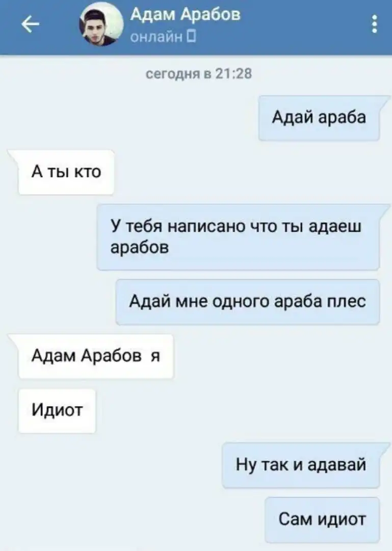
Task: Select the У тебя написано message
Action: pyautogui.click(x=239, y=237)
